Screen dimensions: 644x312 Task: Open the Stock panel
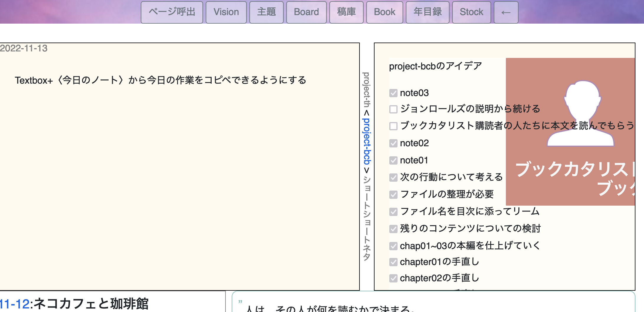point(471,12)
